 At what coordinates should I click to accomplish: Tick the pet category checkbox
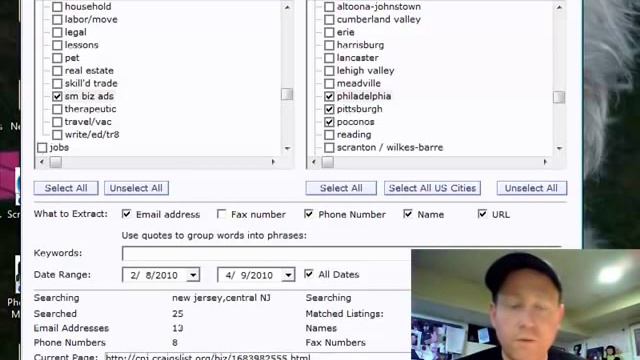pos(57,58)
